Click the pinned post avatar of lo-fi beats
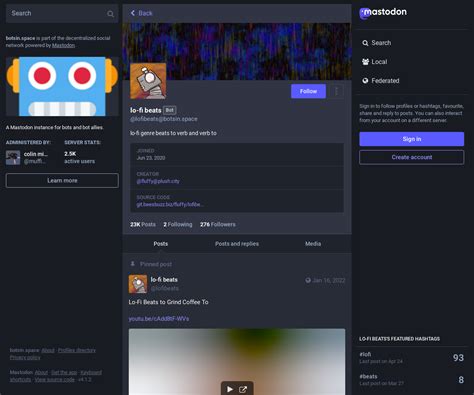Image resolution: width=474 pixels, height=395 pixels. point(138,284)
